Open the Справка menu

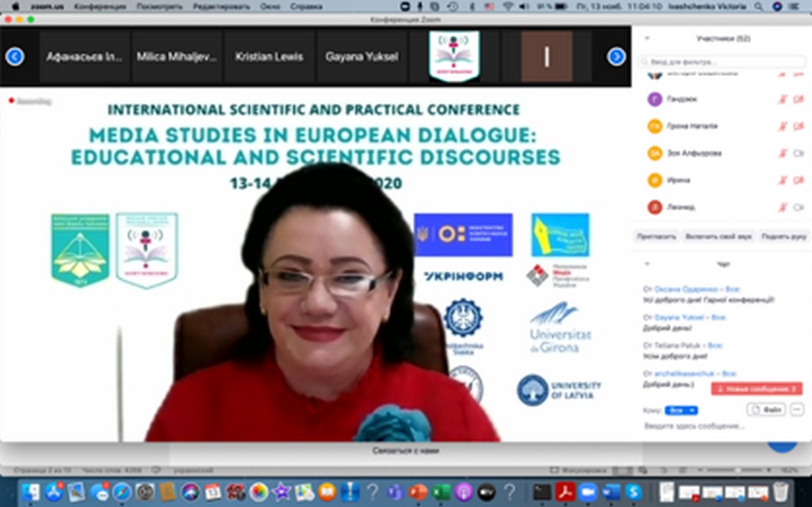[x=306, y=6]
